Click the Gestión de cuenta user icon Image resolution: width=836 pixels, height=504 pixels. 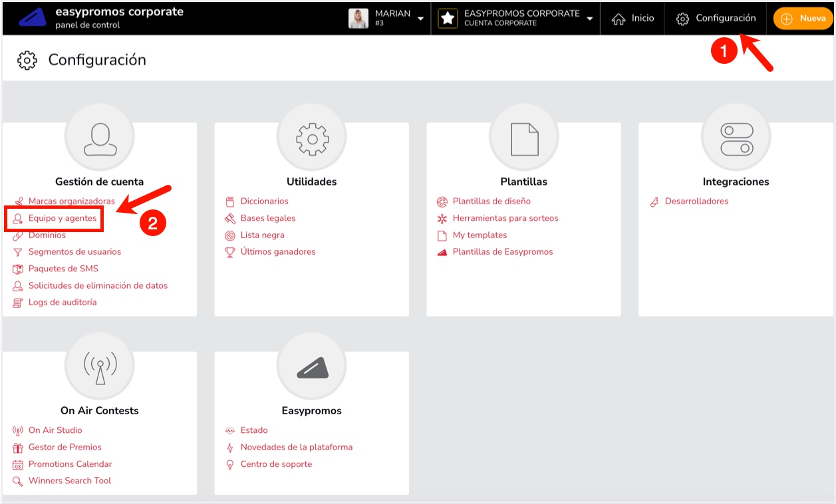point(100,138)
